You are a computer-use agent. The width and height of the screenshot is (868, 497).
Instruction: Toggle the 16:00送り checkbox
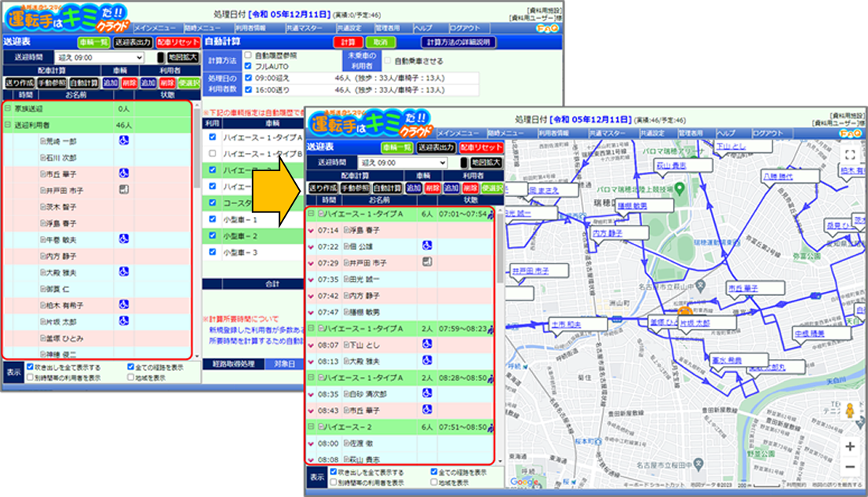point(249,90)
